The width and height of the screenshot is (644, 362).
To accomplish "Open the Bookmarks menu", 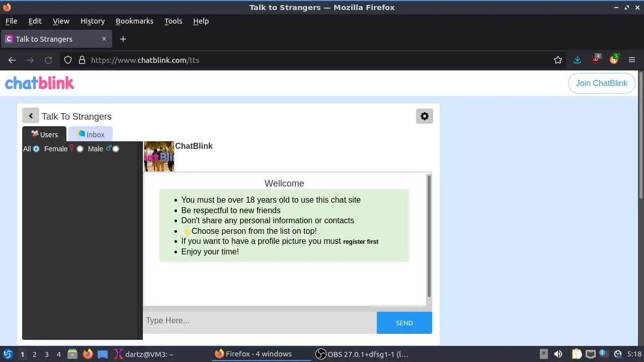I will [134, 21].
